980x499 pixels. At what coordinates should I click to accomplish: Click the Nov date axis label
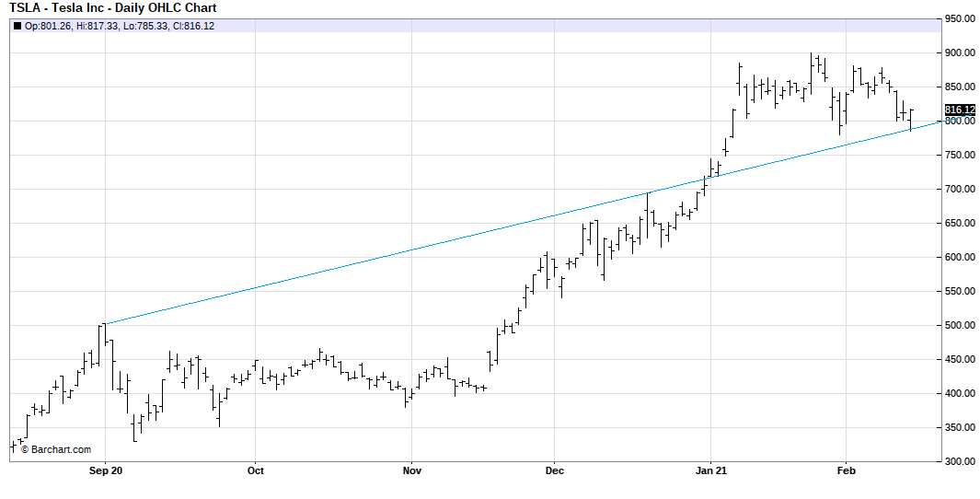pos(410,470)
